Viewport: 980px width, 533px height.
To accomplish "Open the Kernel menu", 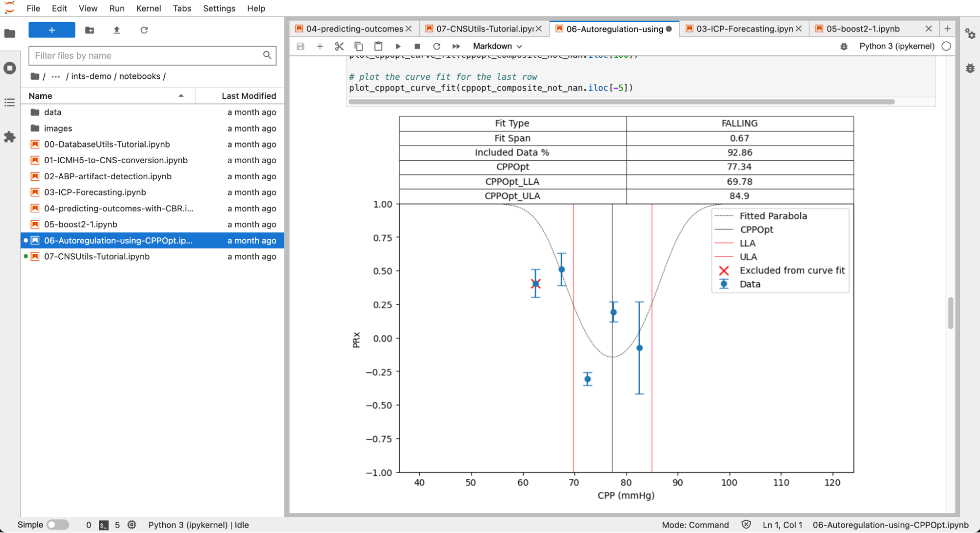I will (148, 8).
